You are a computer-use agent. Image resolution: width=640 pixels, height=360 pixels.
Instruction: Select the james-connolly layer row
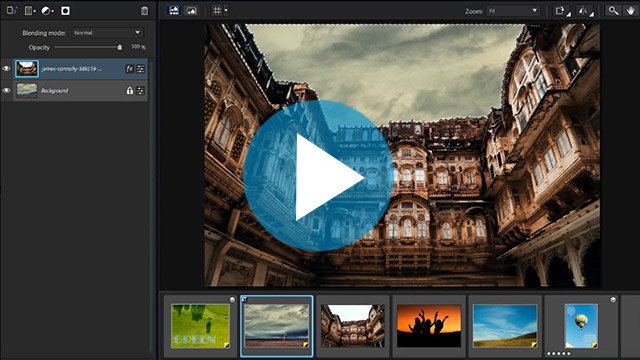pyautogui.click(x=81, y=69)
